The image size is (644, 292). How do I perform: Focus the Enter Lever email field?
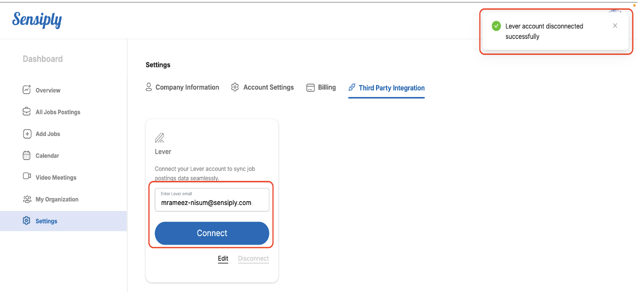[212, 202]
